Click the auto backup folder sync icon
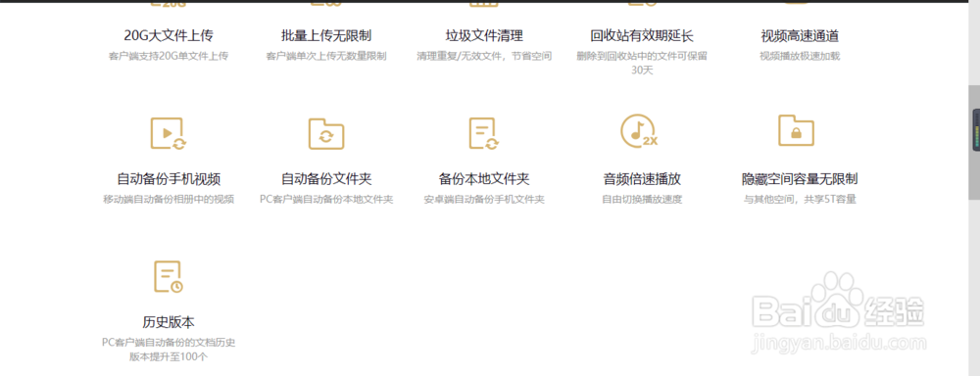Screen dimensions: 980x376 pos(326,134)
